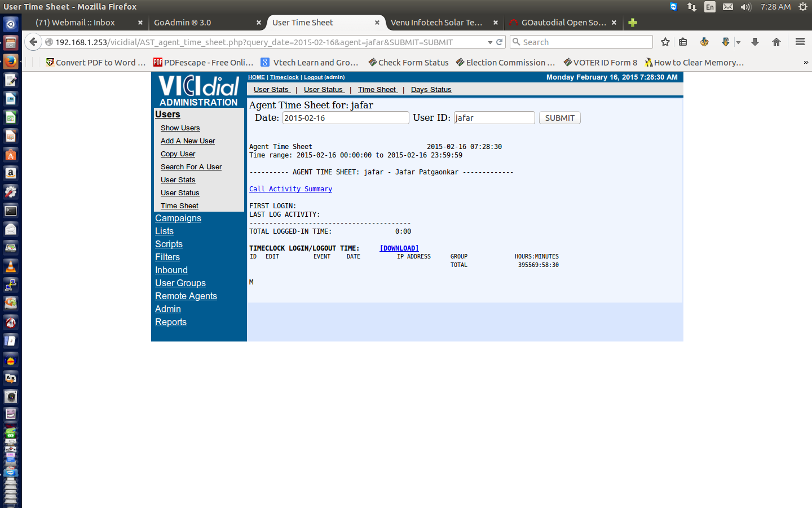The image size is (812, 508).
Task: Show more bookmarks via the chevron
Action: click(806, 63)
